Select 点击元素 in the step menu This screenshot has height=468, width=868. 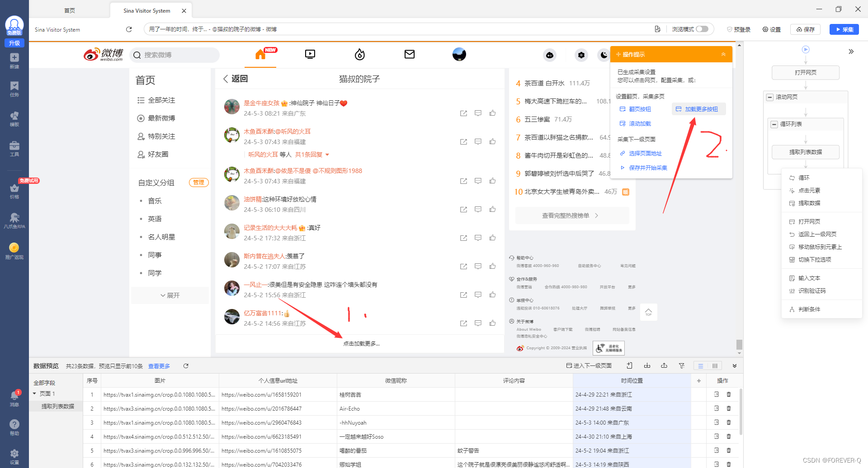coord(809,190)
